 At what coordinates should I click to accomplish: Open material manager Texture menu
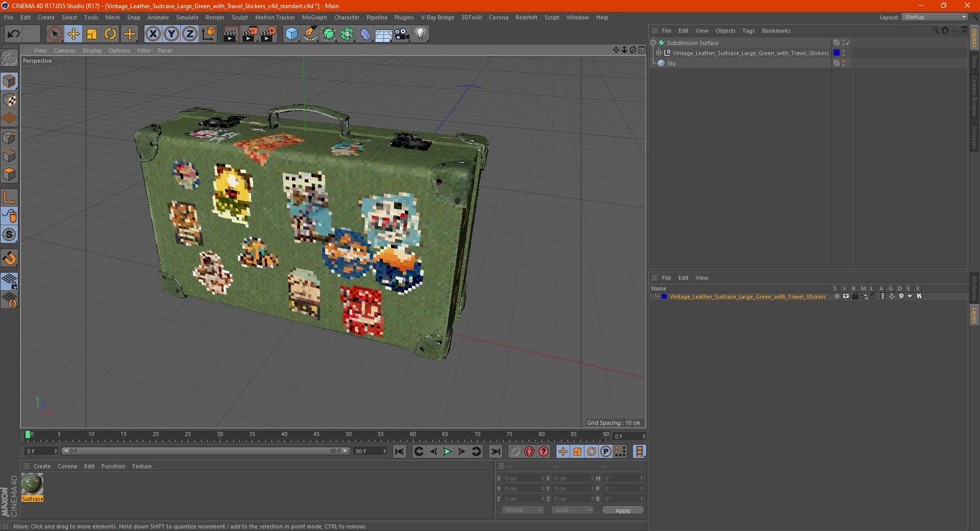[x=141, y=466]
